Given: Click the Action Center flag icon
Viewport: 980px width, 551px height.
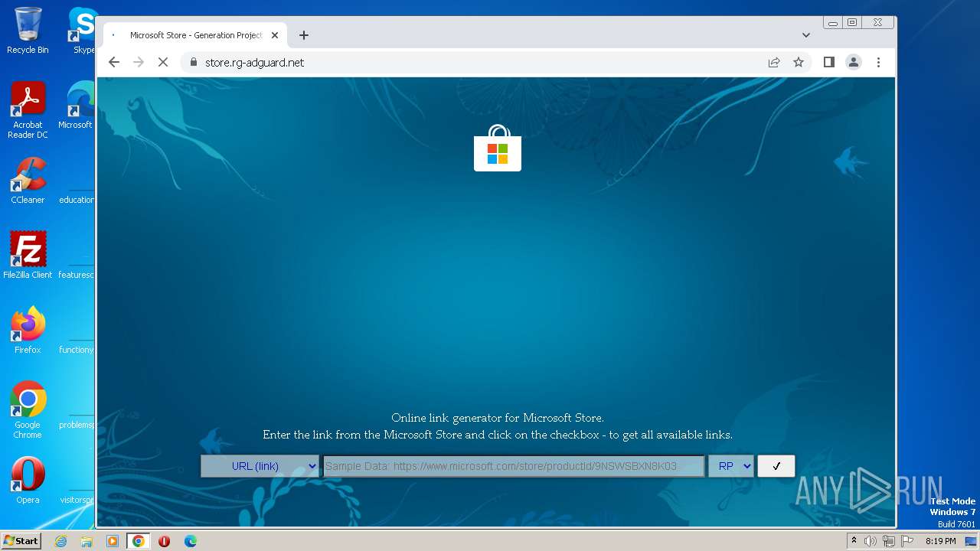Looking at the screenshot, I should [x=907, y=541].
